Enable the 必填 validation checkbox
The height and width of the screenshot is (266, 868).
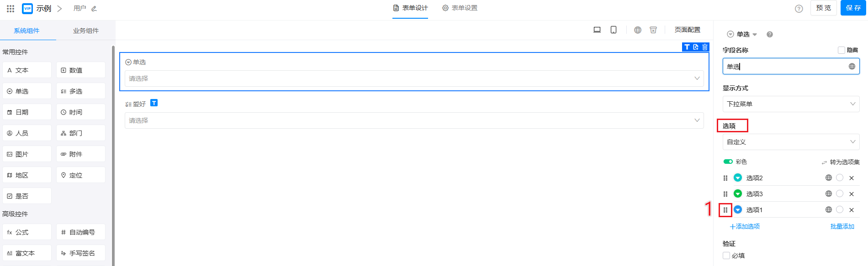(726, 256)
